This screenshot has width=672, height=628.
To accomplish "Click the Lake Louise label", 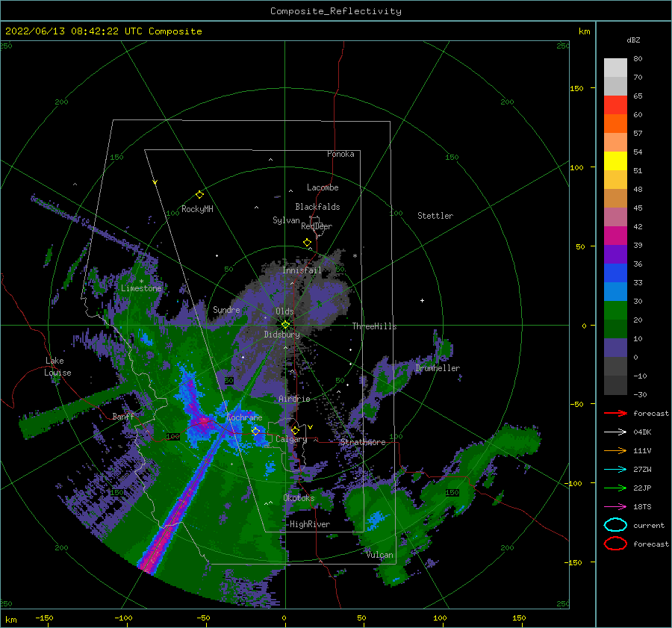I will (57, 367).
